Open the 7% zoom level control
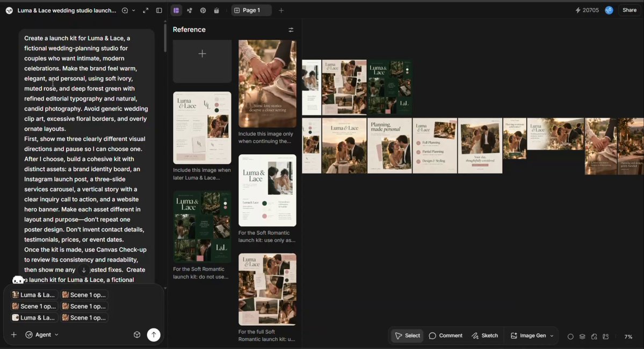Screen dimensions: 644x349 (628, 337)
